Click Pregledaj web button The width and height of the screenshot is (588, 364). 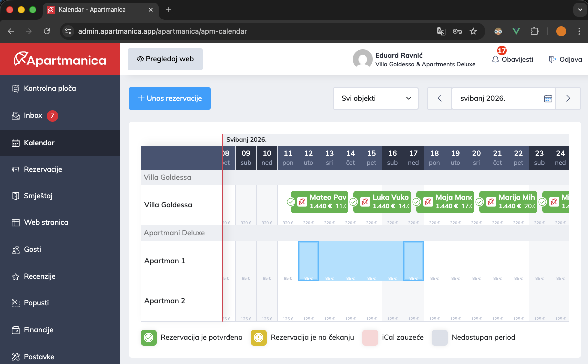[x=165, y=59]
